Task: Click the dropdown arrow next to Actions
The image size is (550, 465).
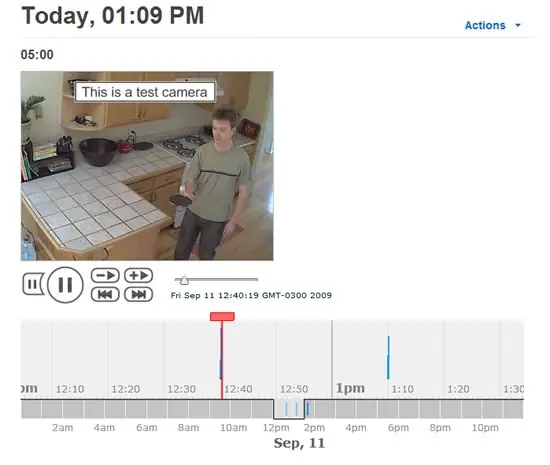Action: tap(518, 25)
